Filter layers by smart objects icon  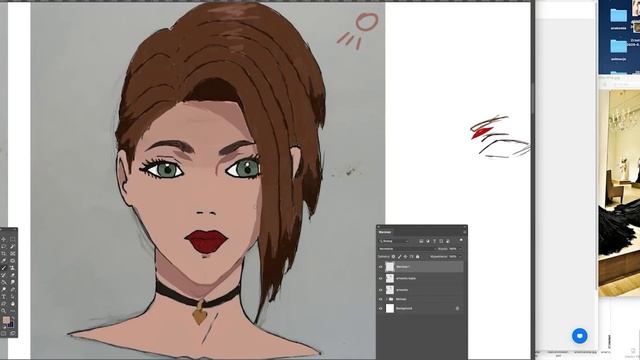(x=448, y=241)
